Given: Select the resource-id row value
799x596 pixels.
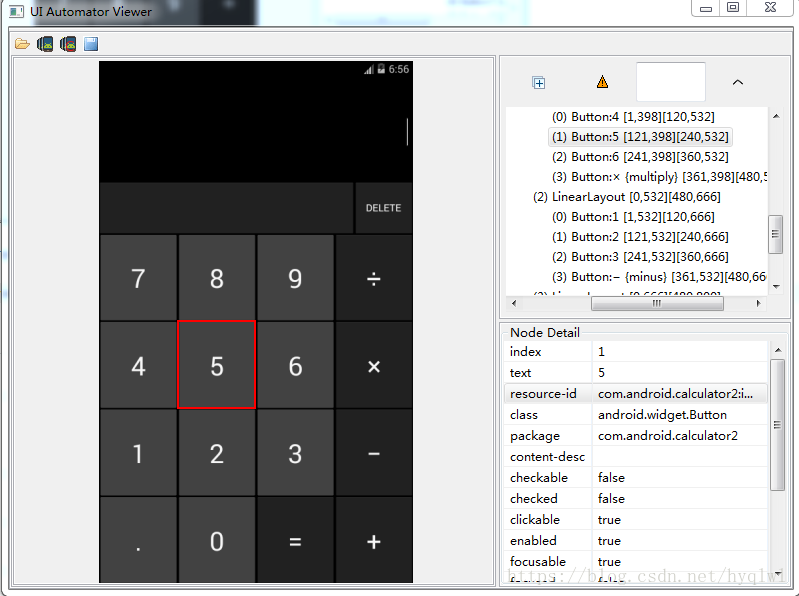Looking at the screenshot, I should (680, 394).
